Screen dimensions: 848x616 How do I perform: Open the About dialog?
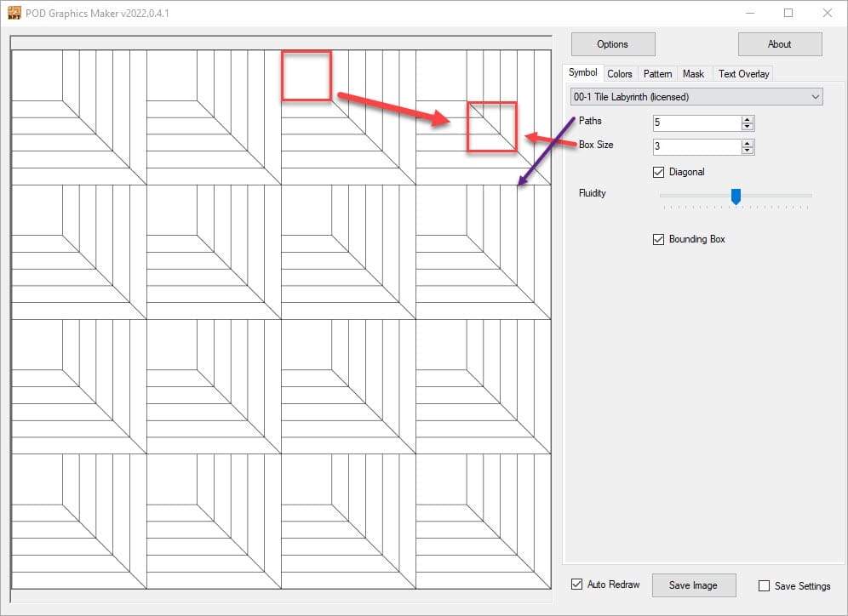(x=779, y=44)
